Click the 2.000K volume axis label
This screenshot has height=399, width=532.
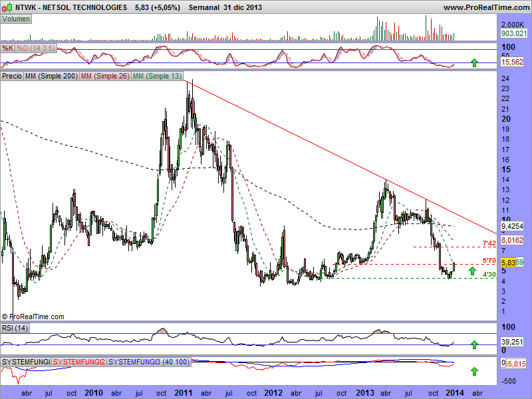(512, 25)
